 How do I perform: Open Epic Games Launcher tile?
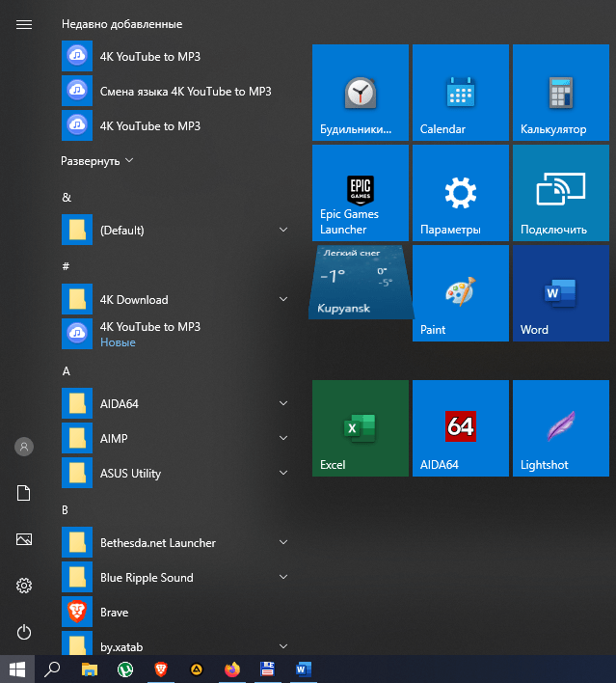(360, 193)
